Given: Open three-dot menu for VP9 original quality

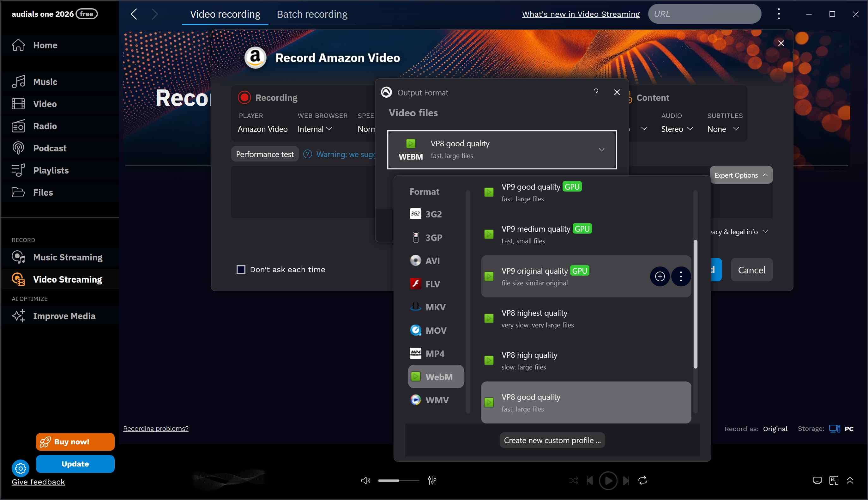Looking at the screenshot, I should tap(681, 277).
